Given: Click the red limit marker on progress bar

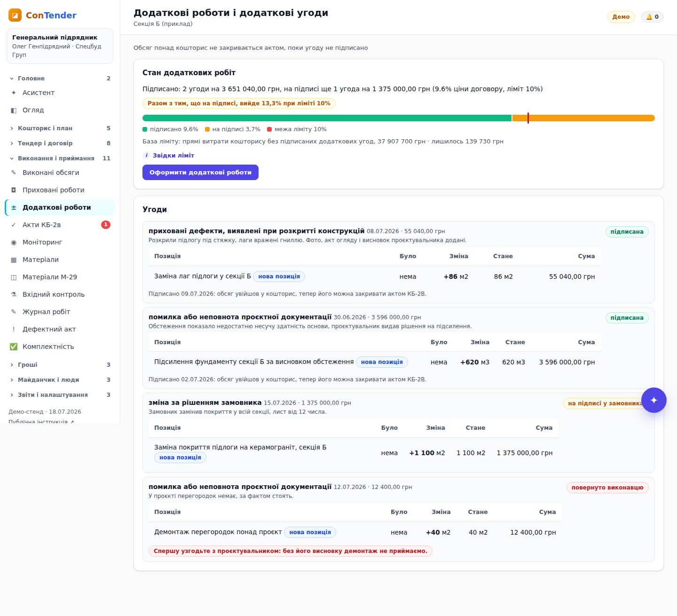Looking at the screenshot, I should [528, 118].
